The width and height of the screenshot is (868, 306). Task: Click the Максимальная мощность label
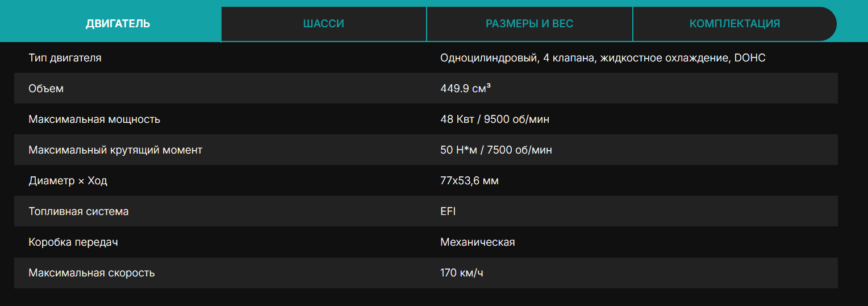[94, 119]
